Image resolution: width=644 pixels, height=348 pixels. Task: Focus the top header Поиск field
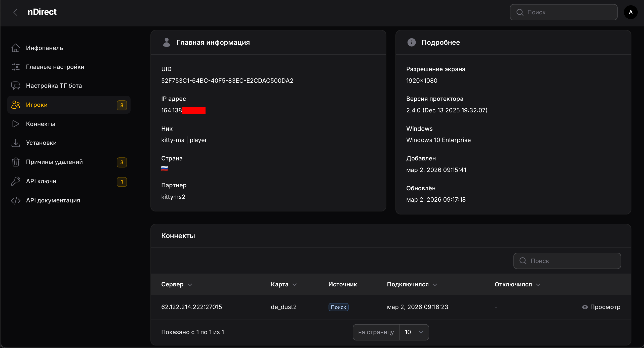tap(563, 12)
